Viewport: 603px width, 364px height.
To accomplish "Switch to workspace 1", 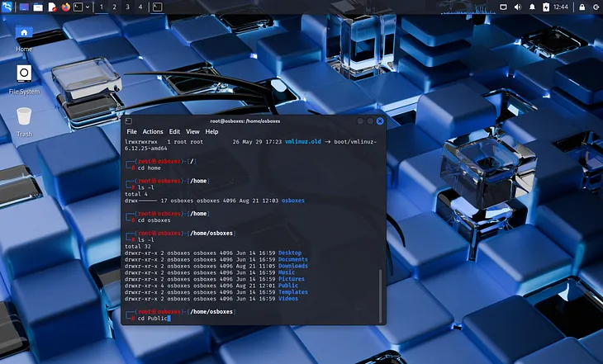I will 102,7.
